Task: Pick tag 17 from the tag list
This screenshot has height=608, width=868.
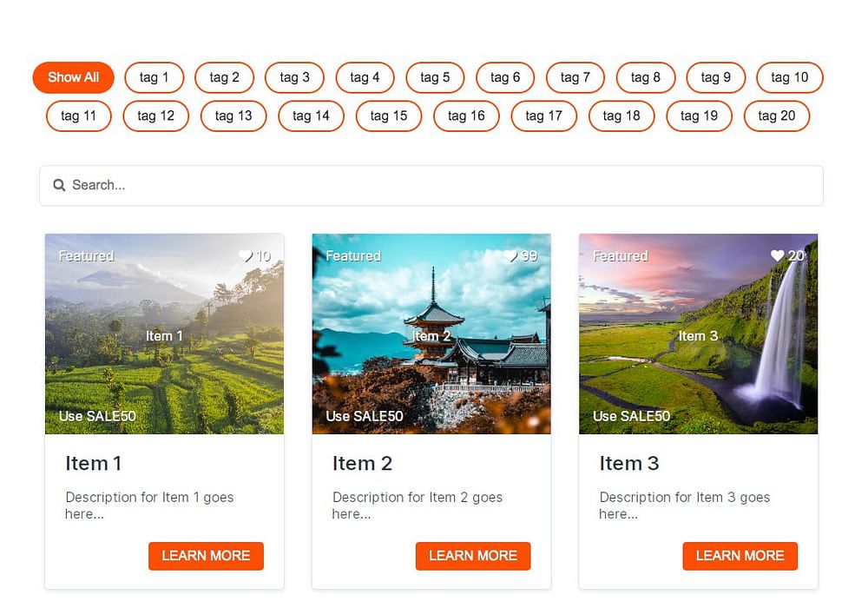Action: pyautogui.click(x=543, y=116)
